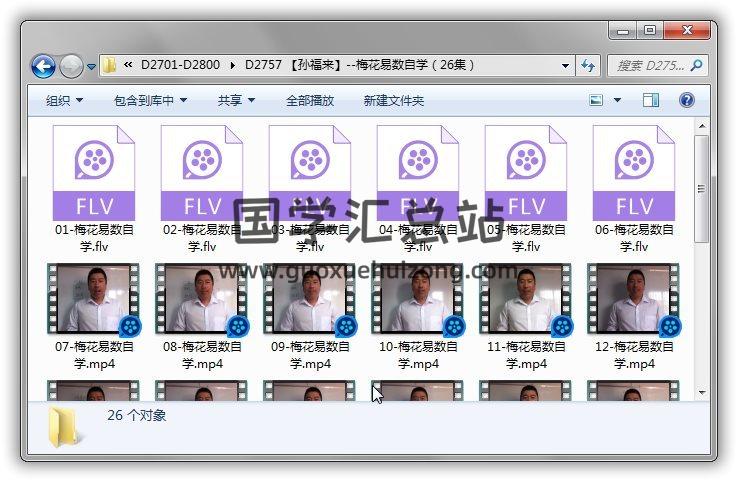Select video thumbnail 10-梅花易数自学.mp4
Viewport: 738px width, 482px height.
click(x=417, y=299)
